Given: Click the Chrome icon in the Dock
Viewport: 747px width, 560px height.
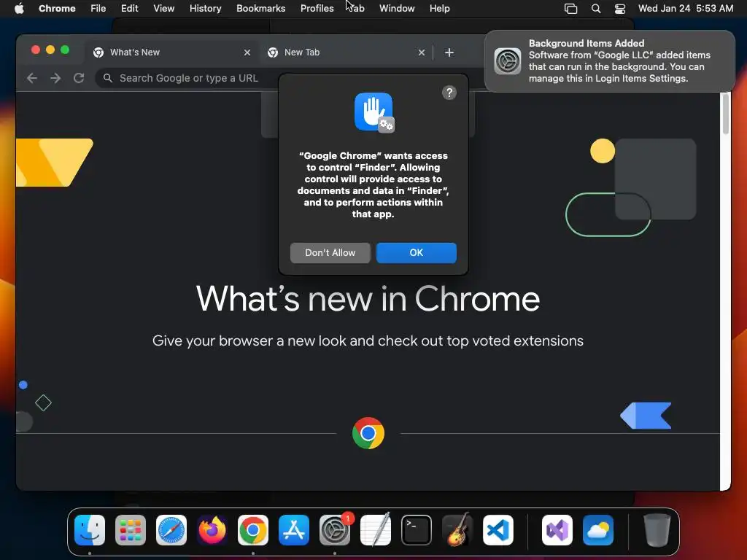Looking at the screenshot, I should [253, 530].
